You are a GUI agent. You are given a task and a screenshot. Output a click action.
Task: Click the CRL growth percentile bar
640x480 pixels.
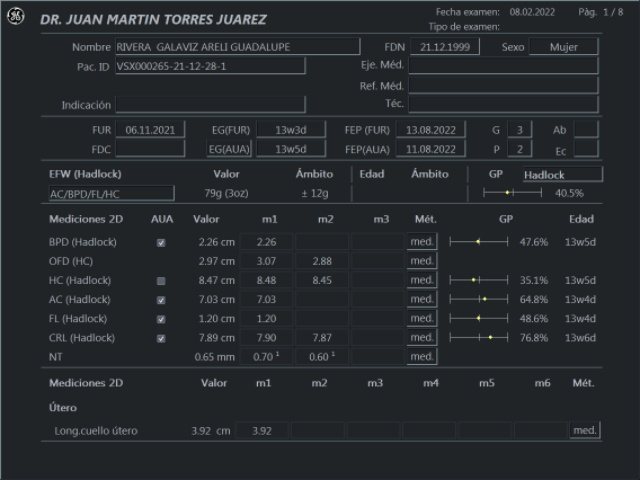[x=479, y=338]
